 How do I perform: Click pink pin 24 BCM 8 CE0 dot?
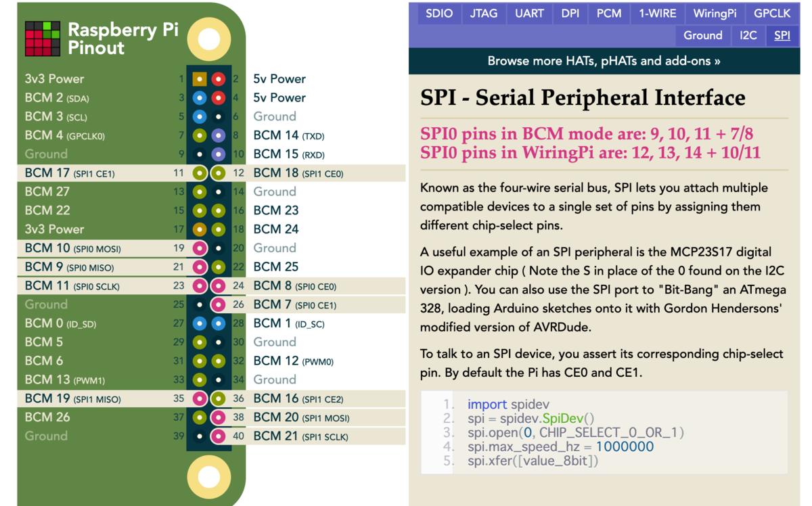(x=218, y=285)
